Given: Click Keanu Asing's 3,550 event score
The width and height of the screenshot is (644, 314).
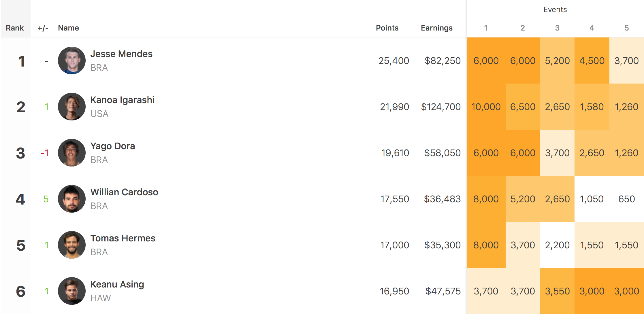Looking at the screenshot, I should tap(557, 291).
